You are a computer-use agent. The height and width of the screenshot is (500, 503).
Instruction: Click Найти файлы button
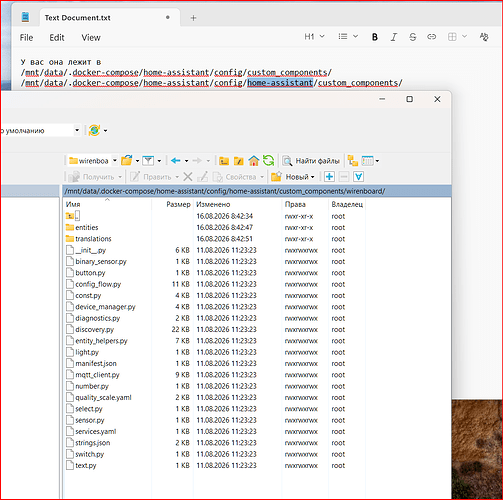(311, 161)
